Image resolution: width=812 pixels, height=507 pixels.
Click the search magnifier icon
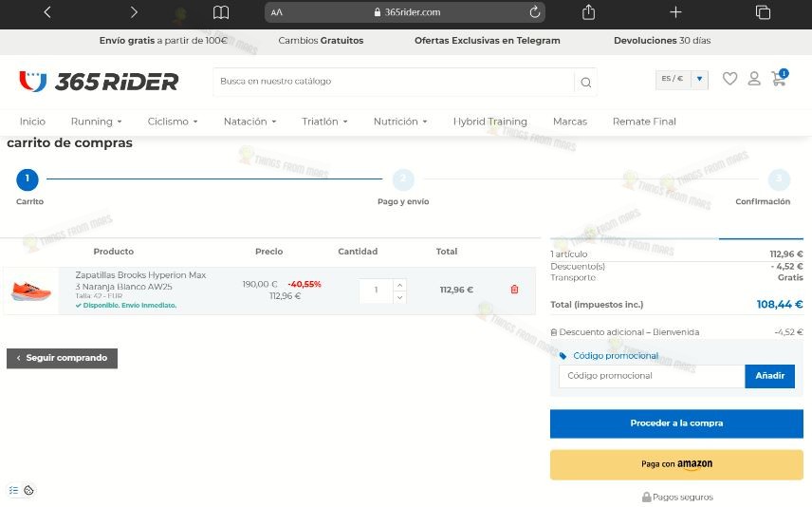(585, 82)
